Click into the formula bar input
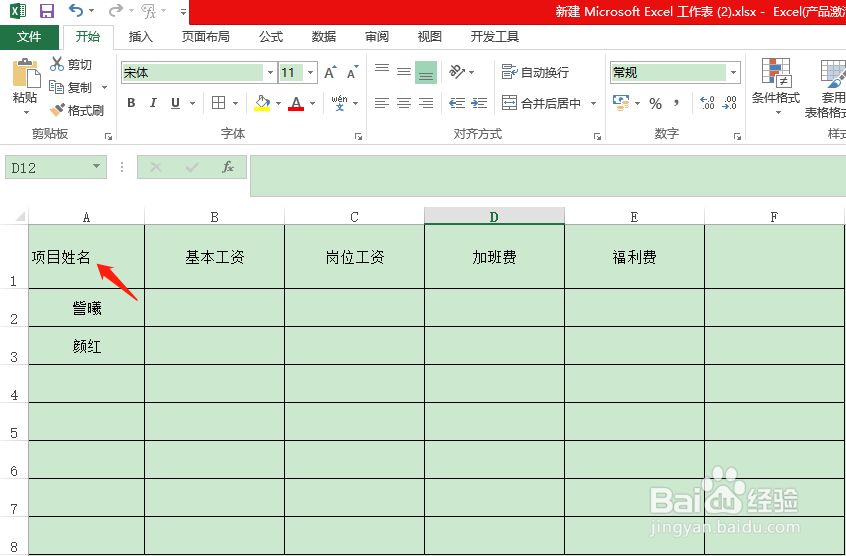 click(548, 176)
